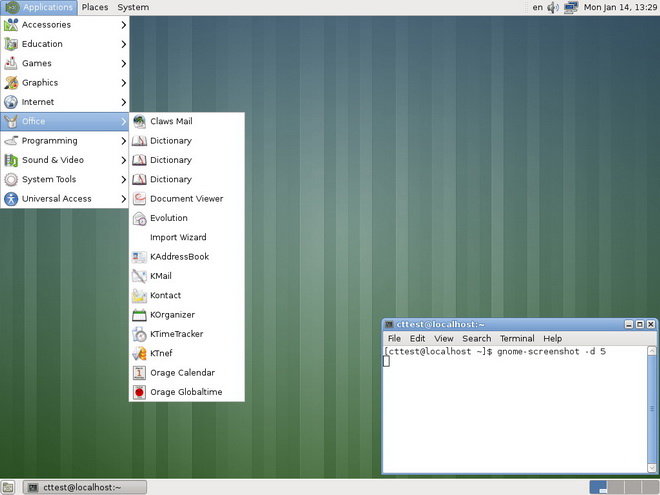This screenshot has height=495, width=660.
Task: Open Orage Globaltime with red icon
Action: click(x=186, y=392)
